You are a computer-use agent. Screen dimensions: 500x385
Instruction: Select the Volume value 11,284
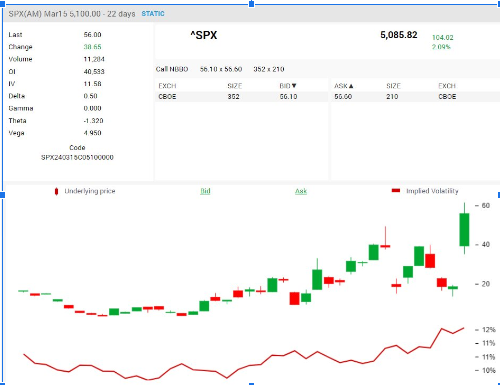point(94,59)
